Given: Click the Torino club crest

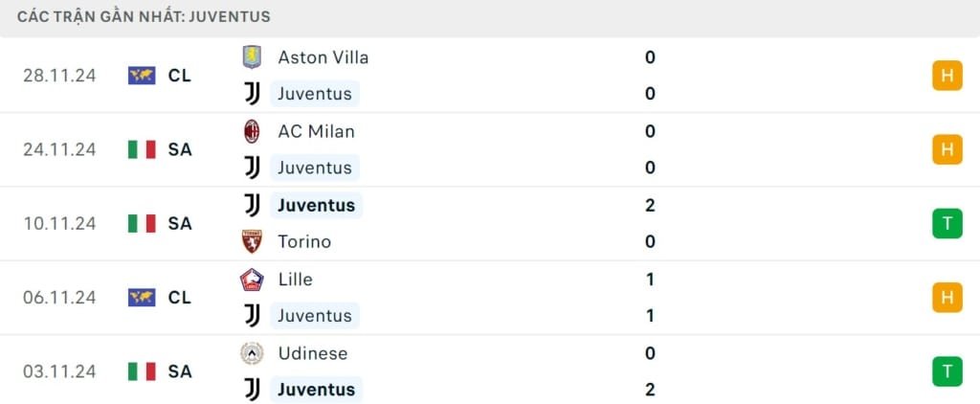Looking at the screenshot, I should pos(252,241).
